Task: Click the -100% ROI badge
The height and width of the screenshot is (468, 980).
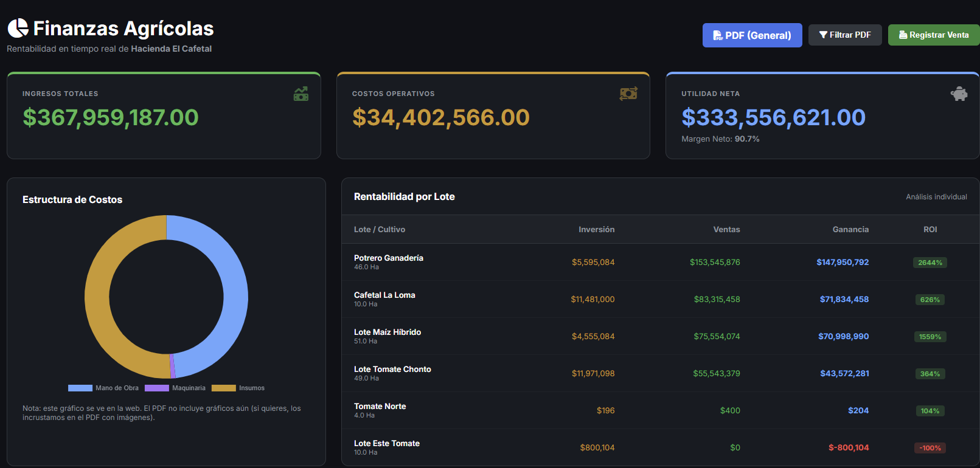Action: [x=930, y=448]
